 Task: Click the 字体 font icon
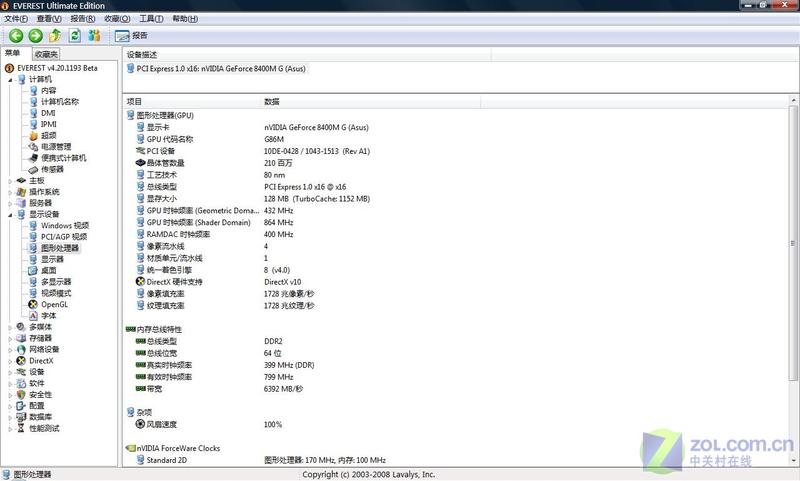point(33,316)
